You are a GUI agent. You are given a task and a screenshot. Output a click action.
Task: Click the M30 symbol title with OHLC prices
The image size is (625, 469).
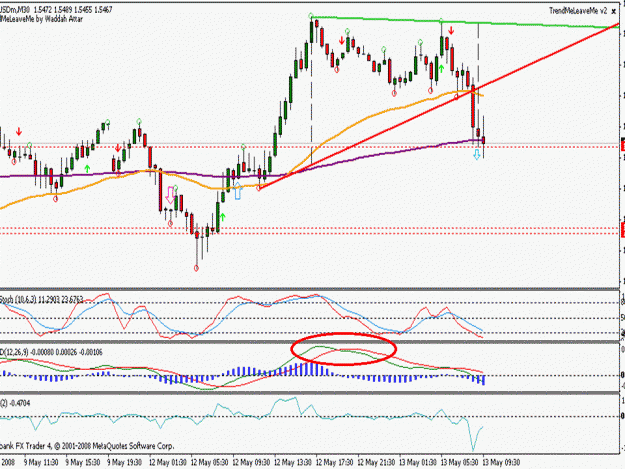tap(56, 9)
